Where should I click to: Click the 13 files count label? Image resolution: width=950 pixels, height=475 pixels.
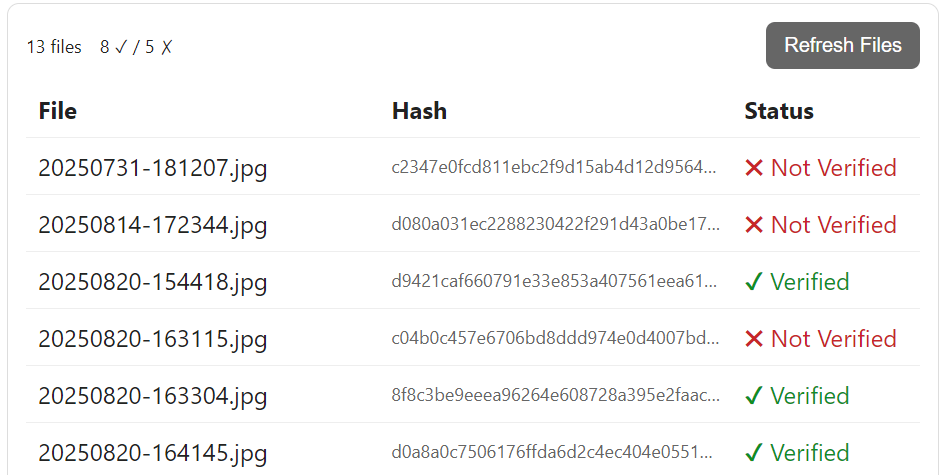click(x=54, y=47)
